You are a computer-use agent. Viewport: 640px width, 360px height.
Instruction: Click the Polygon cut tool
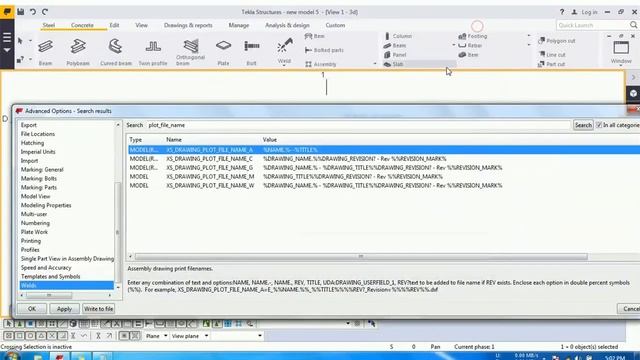(557, 41)
